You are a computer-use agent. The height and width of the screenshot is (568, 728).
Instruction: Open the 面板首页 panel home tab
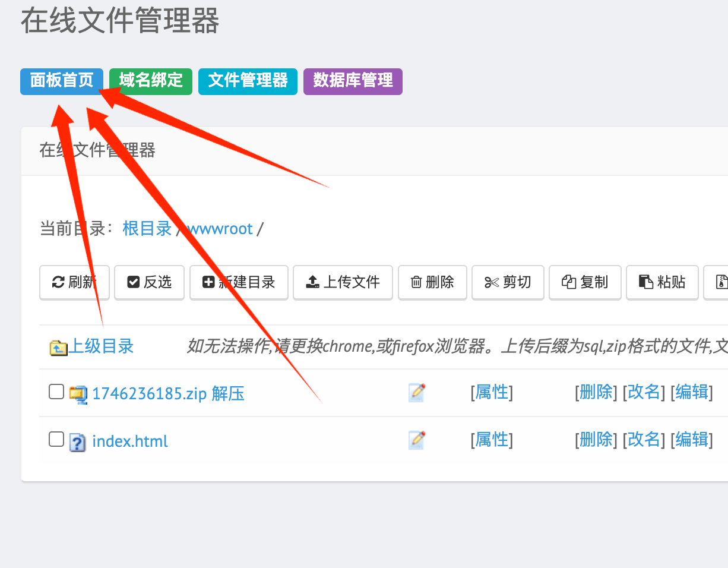(x=62, y=81)
